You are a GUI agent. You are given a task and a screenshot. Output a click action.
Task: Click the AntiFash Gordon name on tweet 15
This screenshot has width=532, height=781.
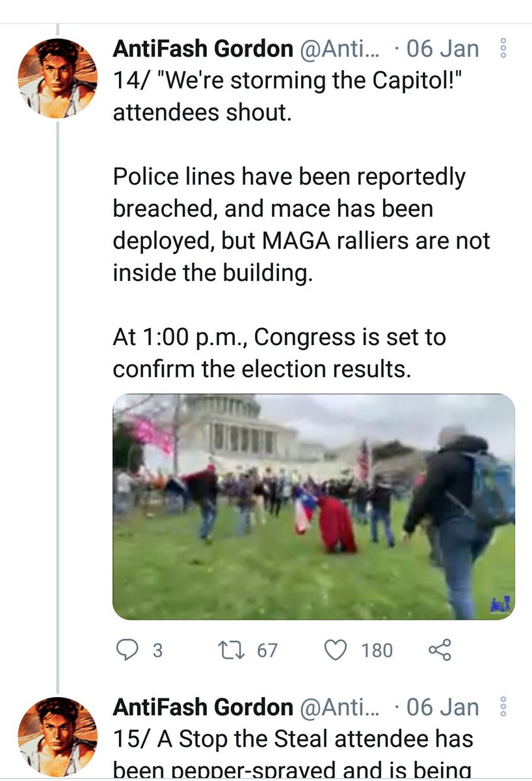coord(202,707)
